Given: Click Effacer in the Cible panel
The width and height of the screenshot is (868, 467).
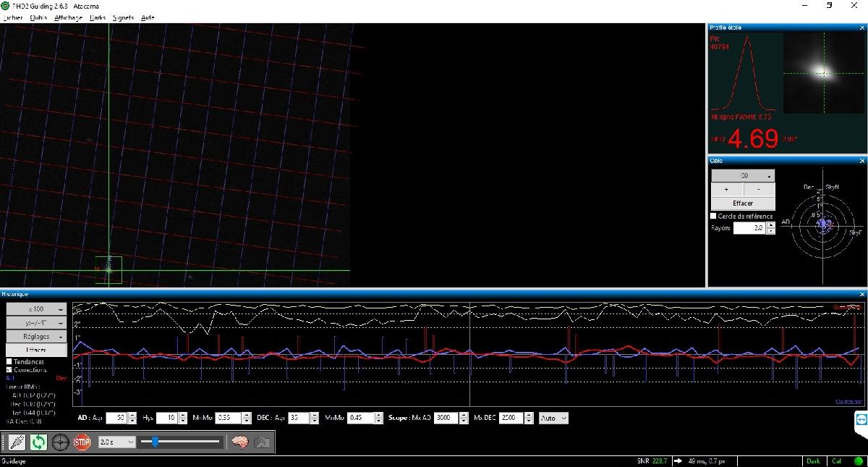Looking at the screenshot, I should click(x=743, y=203).
